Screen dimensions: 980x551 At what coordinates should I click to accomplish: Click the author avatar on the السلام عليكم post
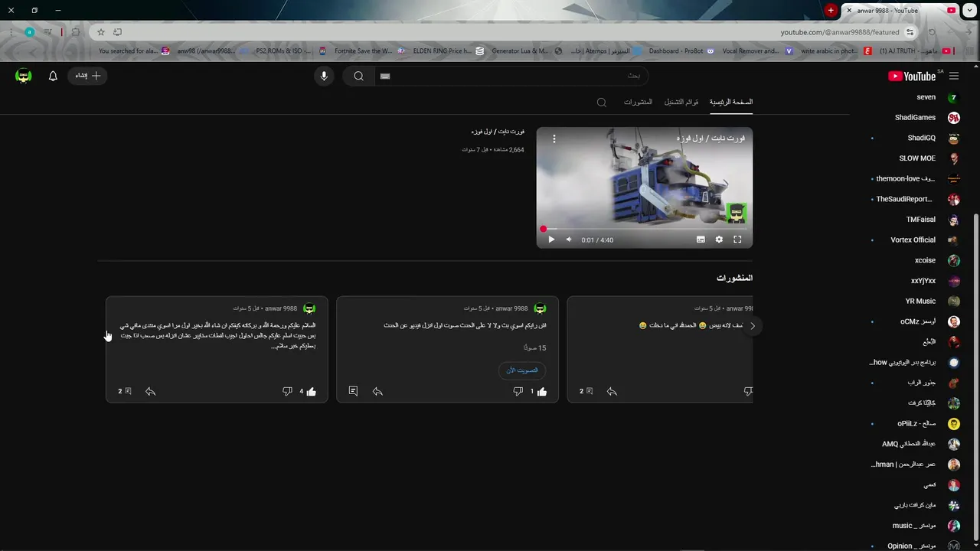(309, 308)
